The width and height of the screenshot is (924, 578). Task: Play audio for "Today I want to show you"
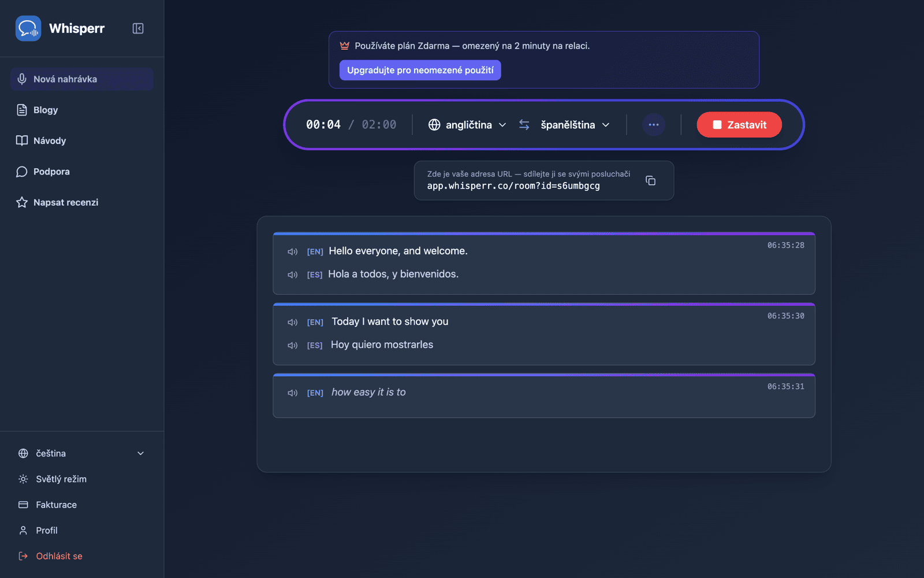tap(293, 322)
